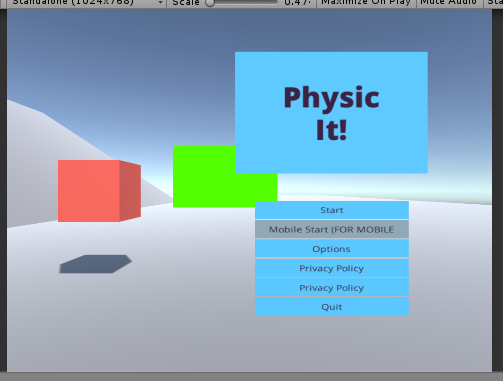Click the Start button in the game menu
The image size is (503, 381).
332,210
